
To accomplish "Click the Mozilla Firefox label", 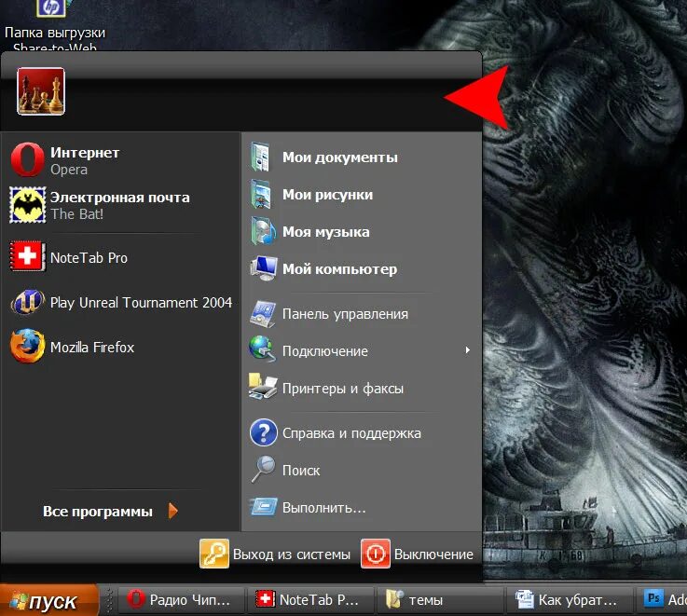I will pos(92,348).
